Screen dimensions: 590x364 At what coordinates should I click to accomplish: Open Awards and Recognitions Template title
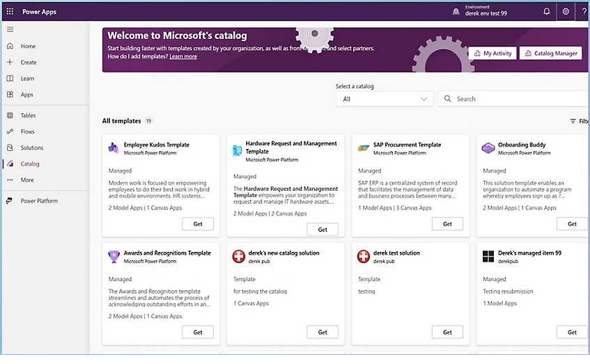[167, 253]
